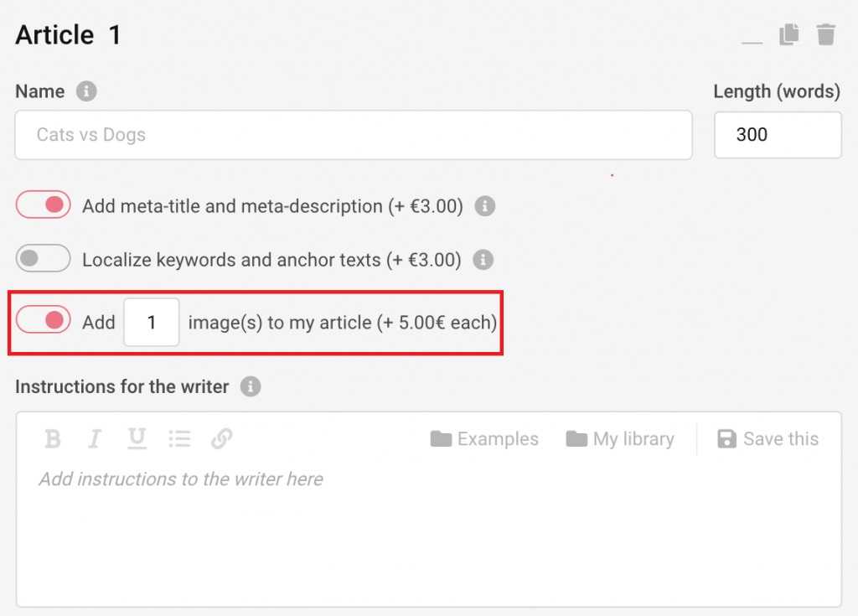
Task: Apply italic formatting in the instructions editor
Action: tap(95, 438)
